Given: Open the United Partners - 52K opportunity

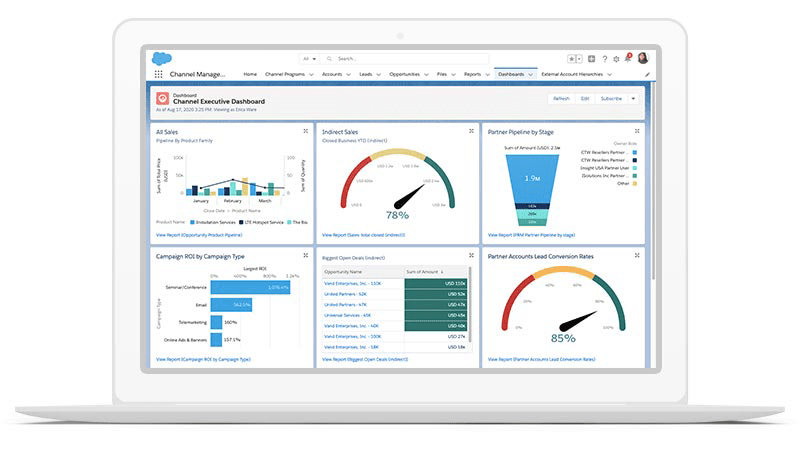Looking at the screenshot, I should pos(345,294).
